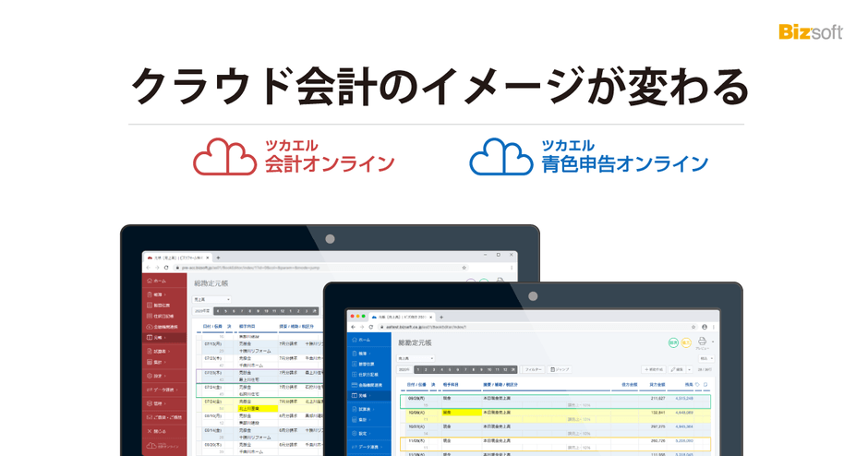Reload the page in blue-sidebar window
Viewport: 868px width, 456px height.
coord(371,327)
